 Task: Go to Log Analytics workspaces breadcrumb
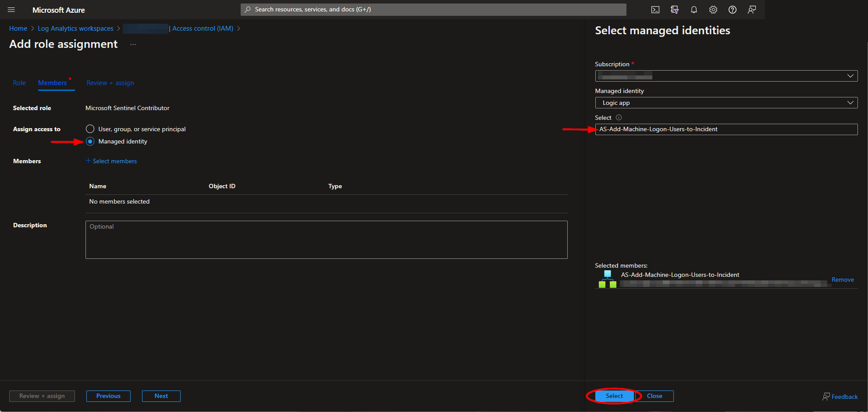tap(75, 29)
